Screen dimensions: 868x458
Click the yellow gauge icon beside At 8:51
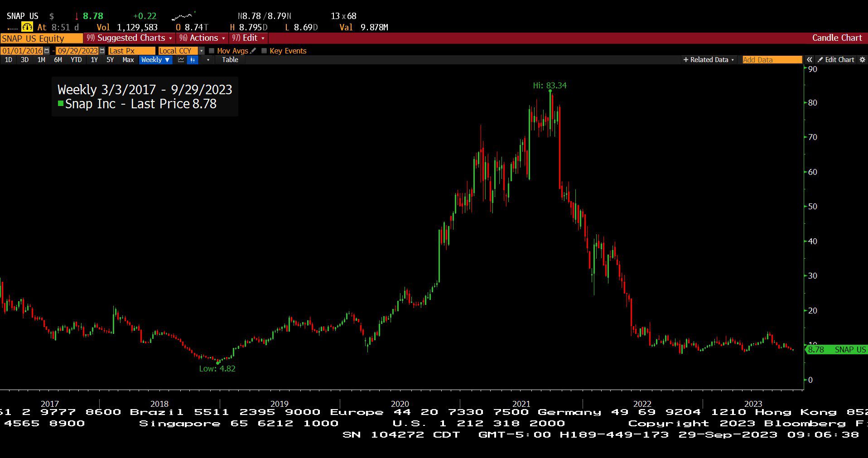click(x=27, y=27)
